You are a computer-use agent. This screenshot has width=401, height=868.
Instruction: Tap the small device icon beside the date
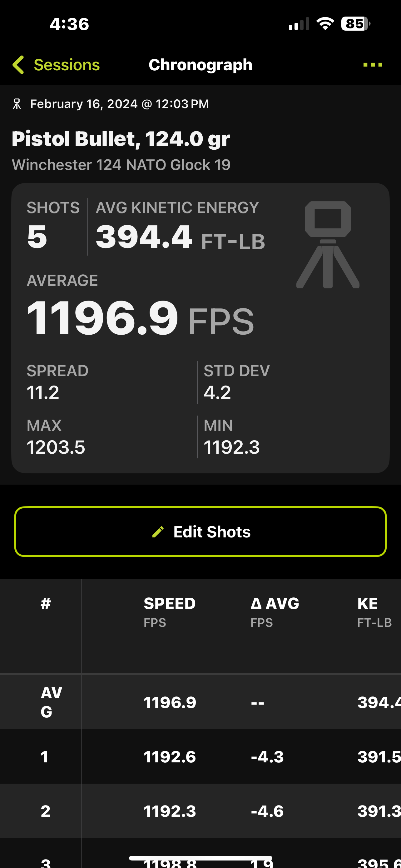click(x=17, y=104)
